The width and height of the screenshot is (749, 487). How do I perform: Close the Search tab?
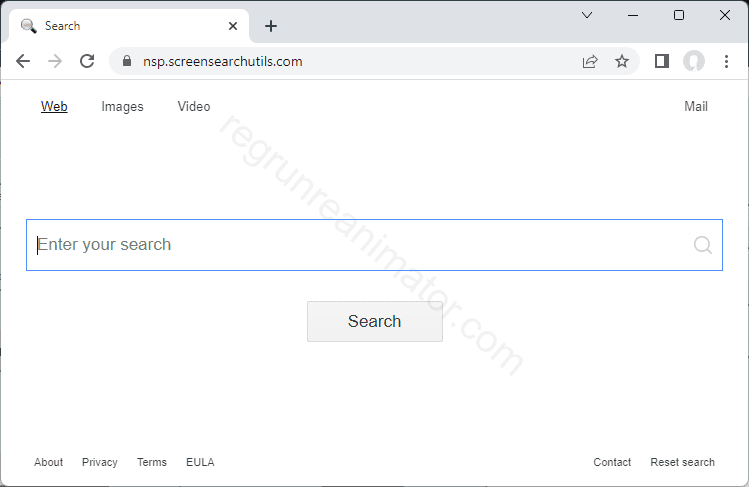tap(233, 26)
